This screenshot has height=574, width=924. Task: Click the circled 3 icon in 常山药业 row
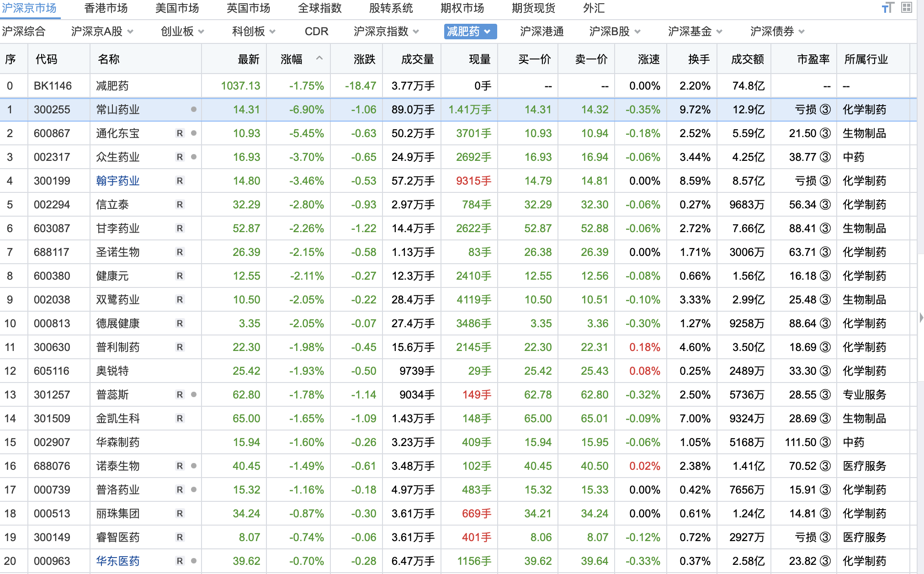pos(825,110)
